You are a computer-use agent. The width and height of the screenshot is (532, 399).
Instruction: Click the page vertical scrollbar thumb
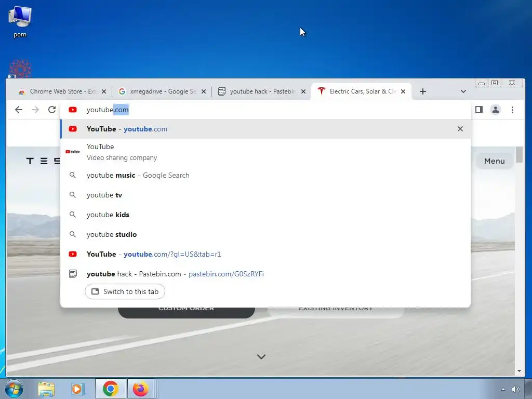pos(519,155)
